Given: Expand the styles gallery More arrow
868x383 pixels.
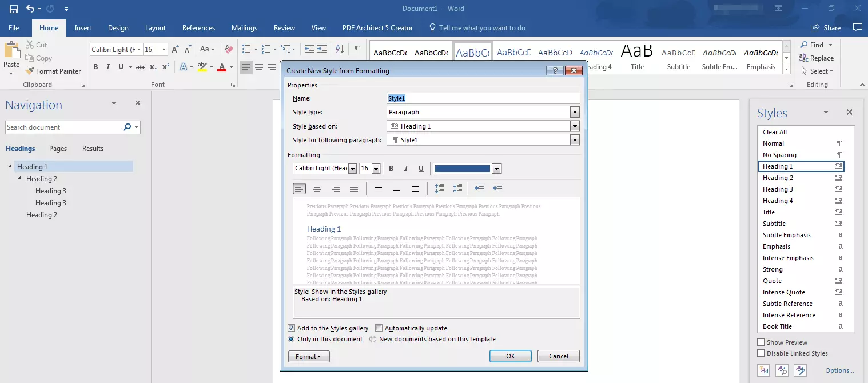Looking at the screenshot, I should click(786, 69).
